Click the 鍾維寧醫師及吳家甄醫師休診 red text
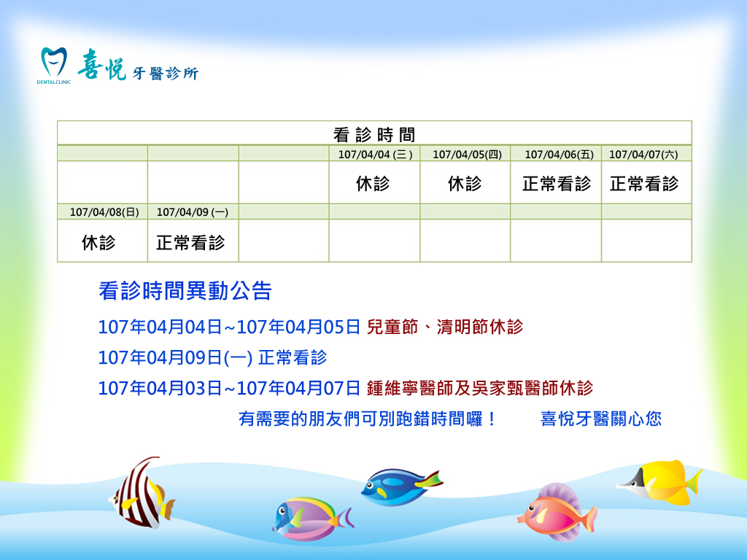This screenshot has width=747, height=560. [x=480, y=388]
